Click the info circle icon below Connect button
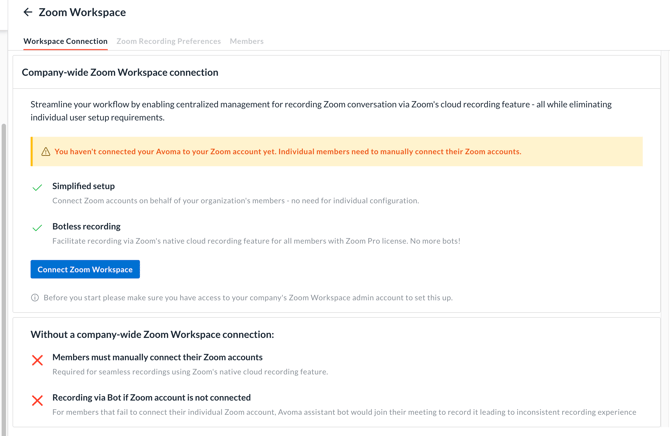The image size is (670, 436). pos(35,298)
